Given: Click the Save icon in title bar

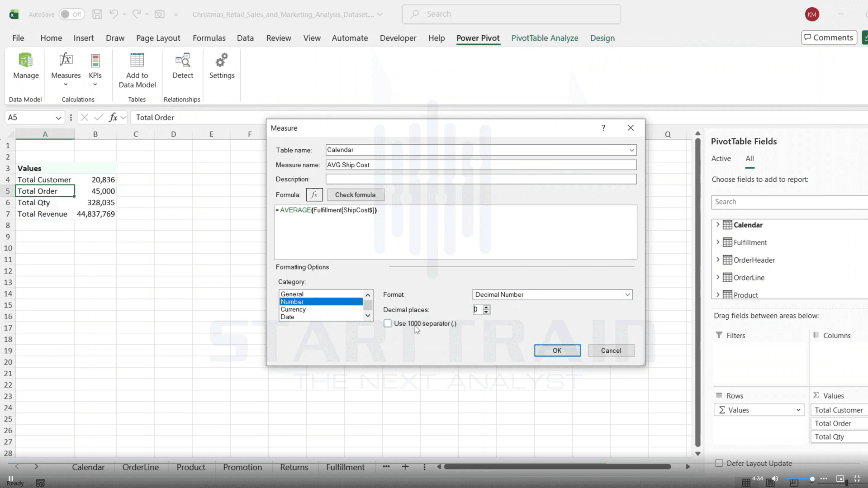Looking at the screenshot, I should point(97,14).
